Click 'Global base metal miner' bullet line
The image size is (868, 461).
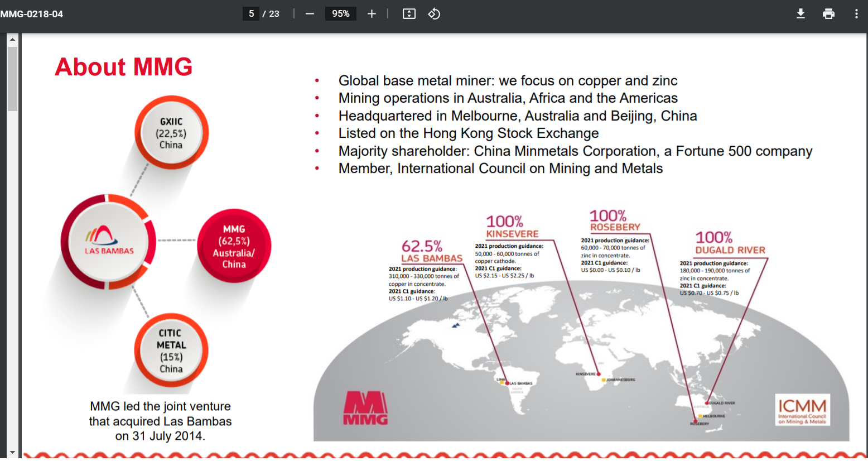click(508, 81)
